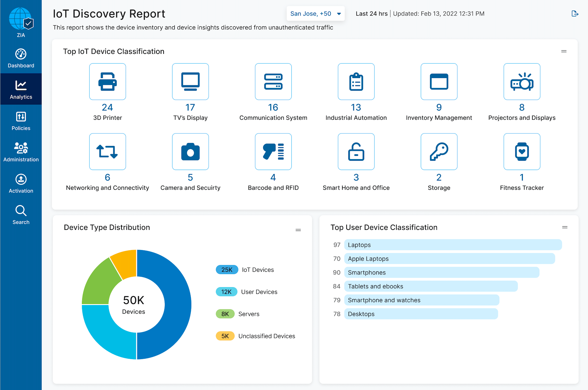Open the Communication System device tile
588x390 pixels.
tap(273, 82)
